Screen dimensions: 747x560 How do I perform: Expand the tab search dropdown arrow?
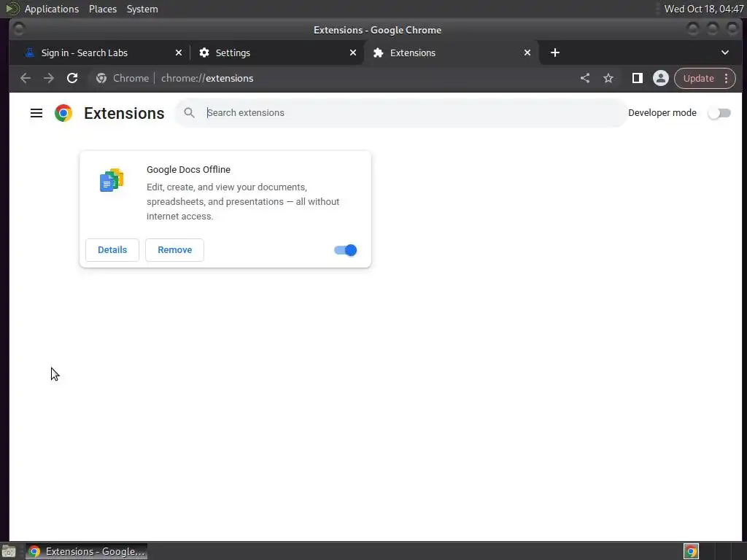coord(724,52)
